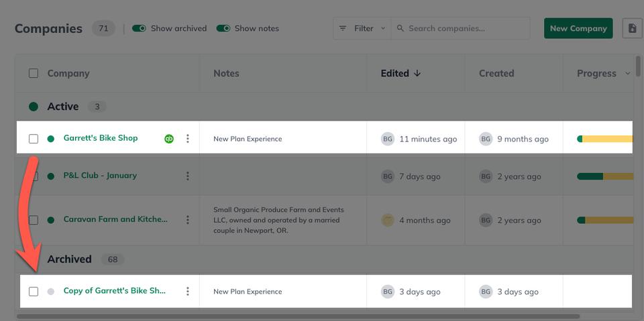Click the green status dot of Garrett's Bike Shop
Viewport: 644px width, 321px height.
(50, 139)
